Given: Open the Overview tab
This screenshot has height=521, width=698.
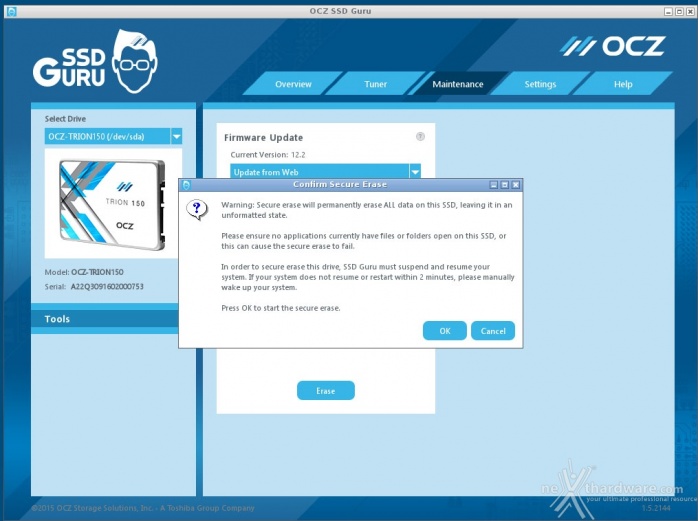Looking at the screenshot, I should [293, 84].
